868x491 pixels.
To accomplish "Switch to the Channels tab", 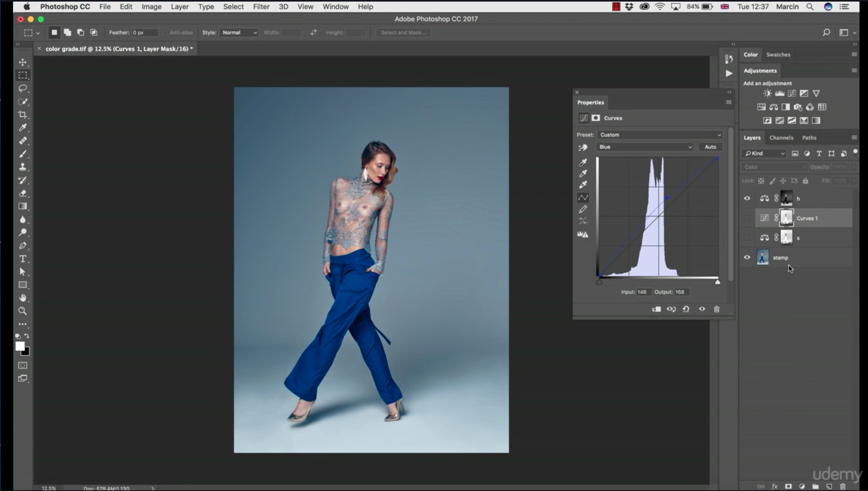I will 781,138.
